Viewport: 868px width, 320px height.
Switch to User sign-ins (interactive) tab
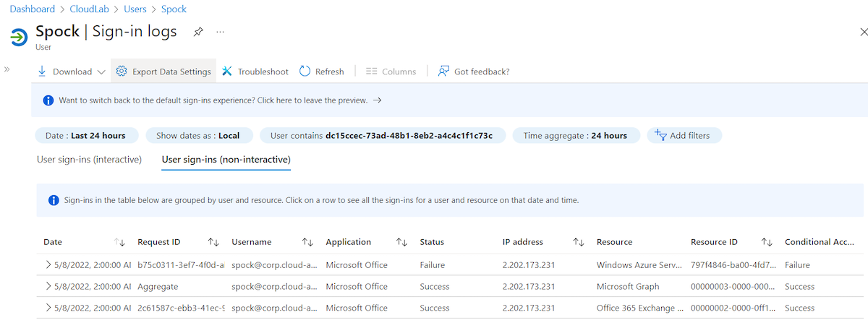click(89, 159)
